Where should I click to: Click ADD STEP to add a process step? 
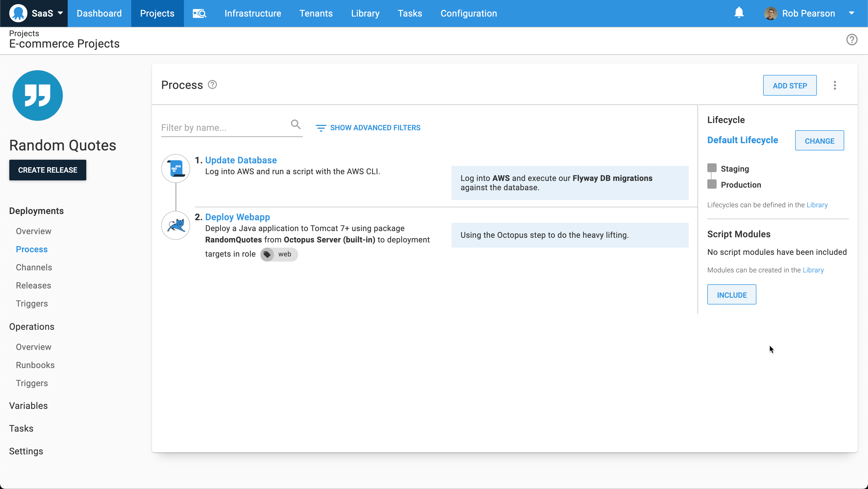tap(790, 85)
